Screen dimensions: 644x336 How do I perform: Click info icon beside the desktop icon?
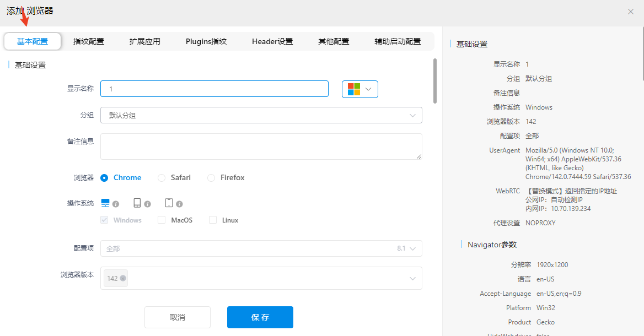coord(116,204)
